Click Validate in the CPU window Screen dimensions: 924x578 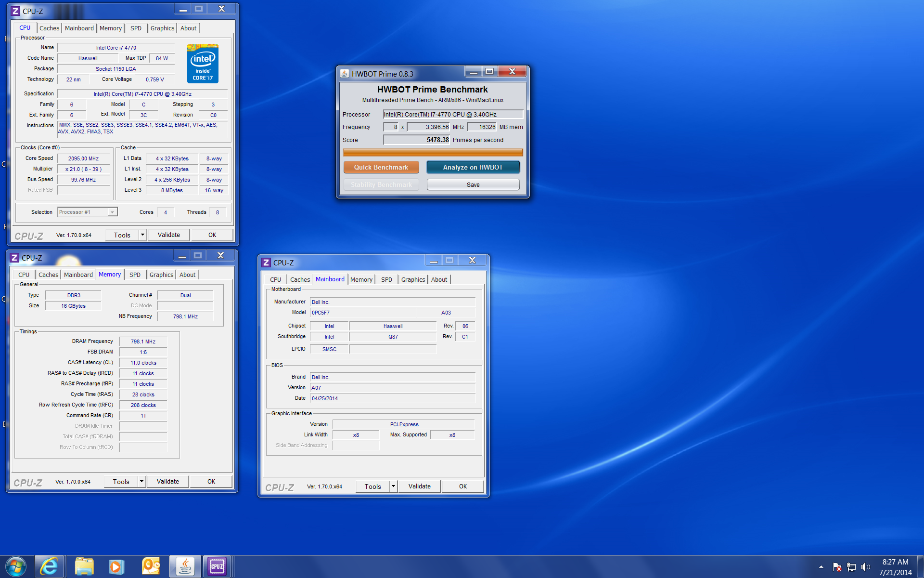tap(168, 235)
